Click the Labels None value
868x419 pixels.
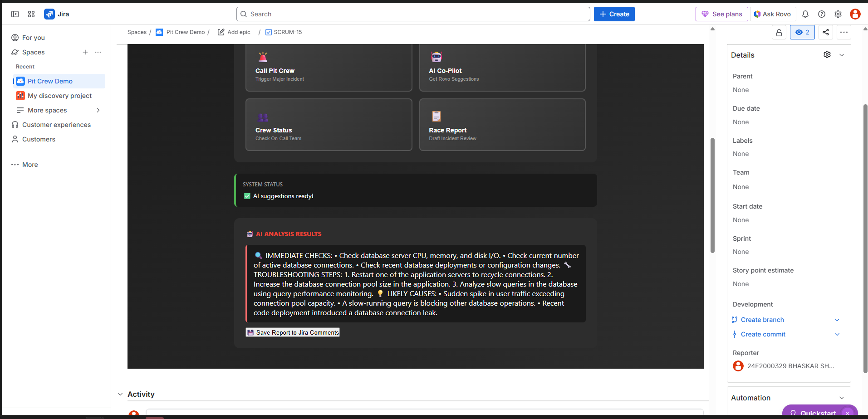pos(740,154)
